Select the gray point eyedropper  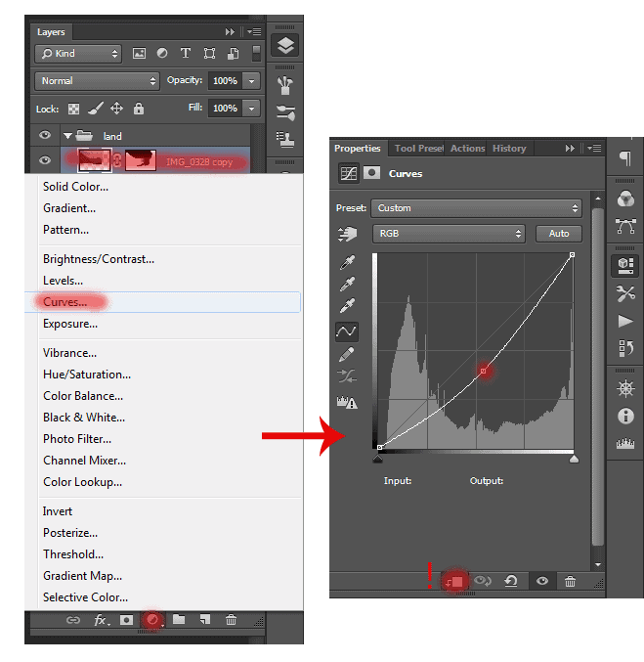click(x=347, y=284)
